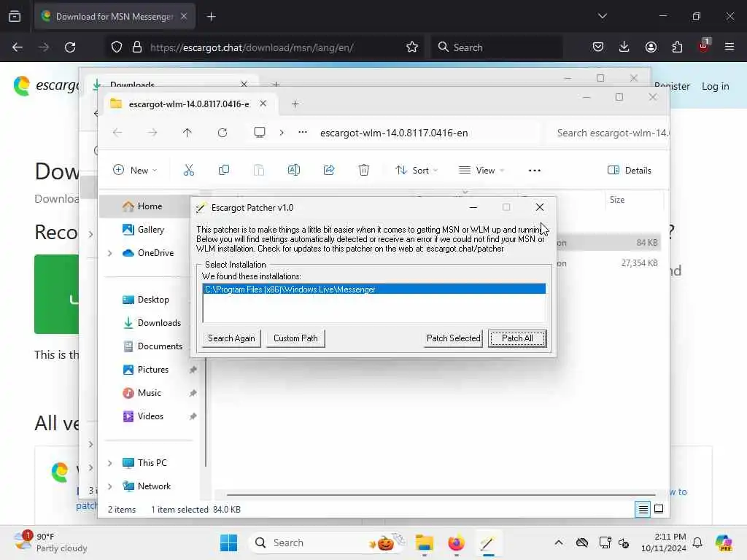Add a new Explorer tab
This screenshot has width=747, height=560.
tap(295, 104)
